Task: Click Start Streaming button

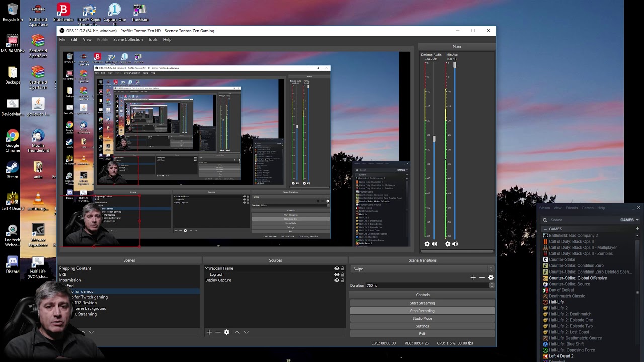Action: (x=422, y=303)
